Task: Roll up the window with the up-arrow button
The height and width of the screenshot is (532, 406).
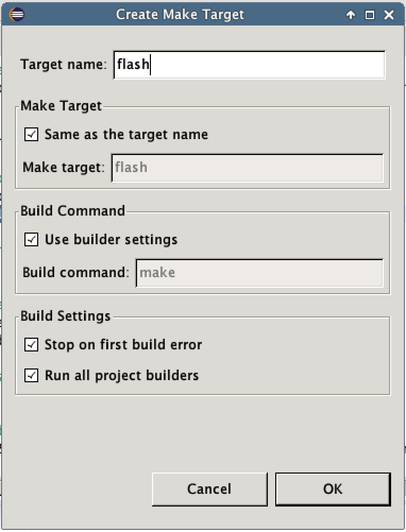Action: [351, 15]
